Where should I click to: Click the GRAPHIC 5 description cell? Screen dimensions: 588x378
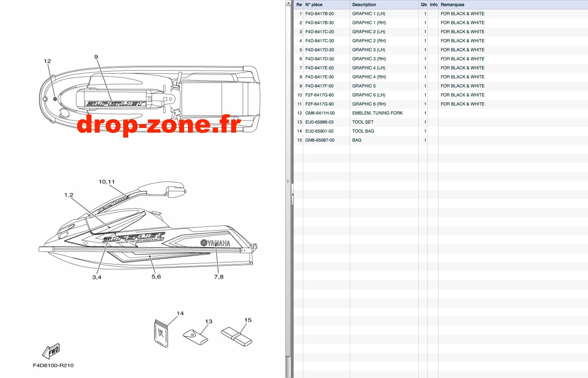tap(364, 86)
